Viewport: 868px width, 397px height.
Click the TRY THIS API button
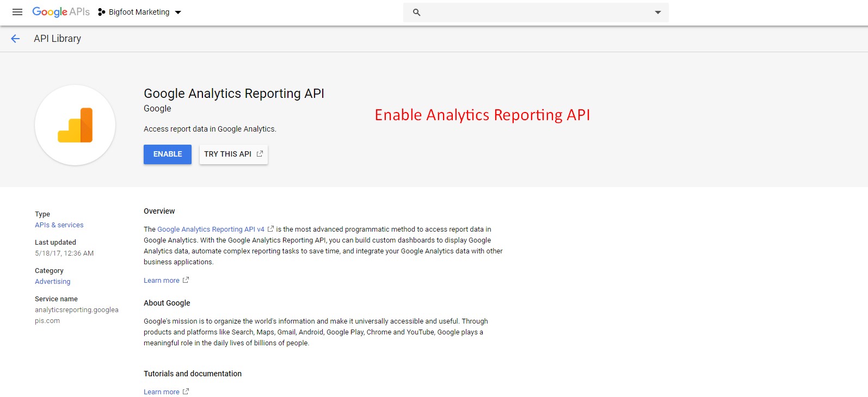[233, 154]
